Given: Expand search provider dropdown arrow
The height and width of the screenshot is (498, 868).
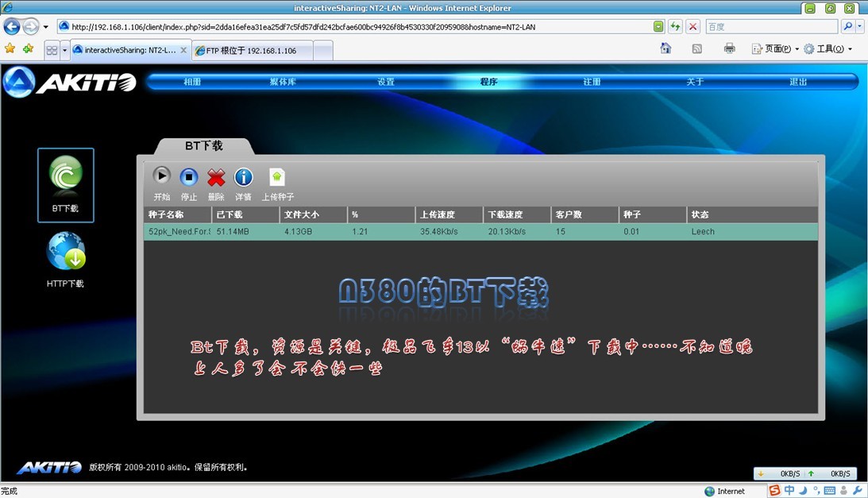Looking at the screenshot, I should pos(860,26).
